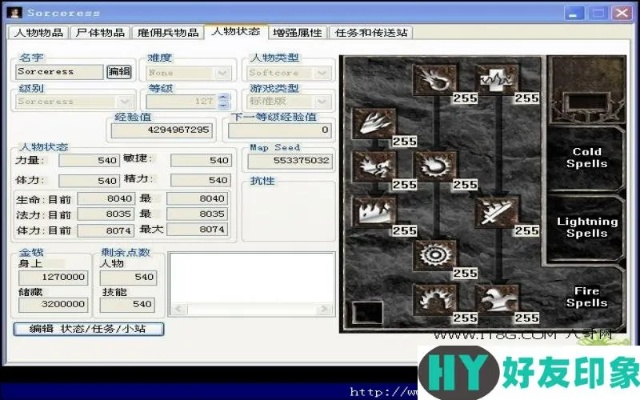The image size is (640, 400).
Task: Click the 体力 attribute field showing 540
Action: tap(89, 180)
